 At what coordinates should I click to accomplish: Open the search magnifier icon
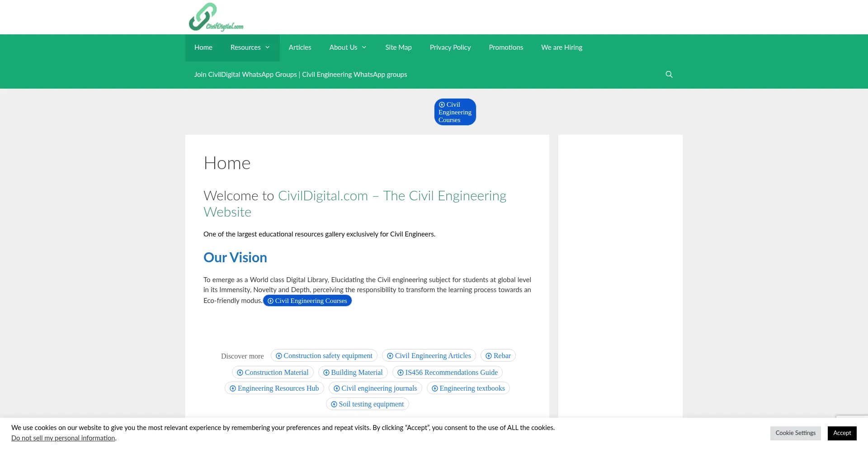(669, 75)
